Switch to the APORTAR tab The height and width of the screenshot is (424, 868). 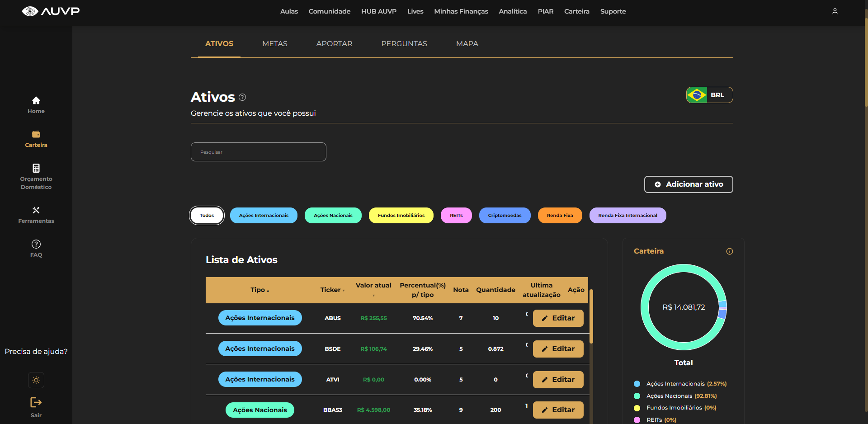tap(335, 44)
